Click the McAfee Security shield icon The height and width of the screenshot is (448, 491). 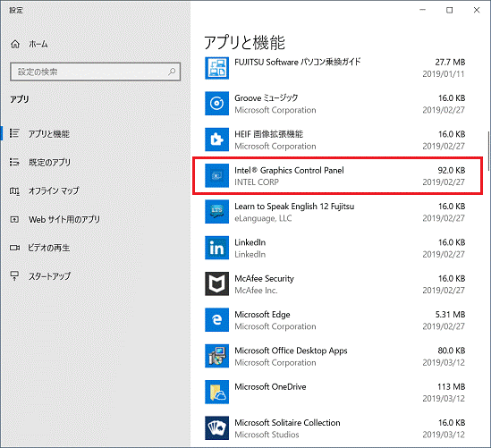(x=216, y=283)
